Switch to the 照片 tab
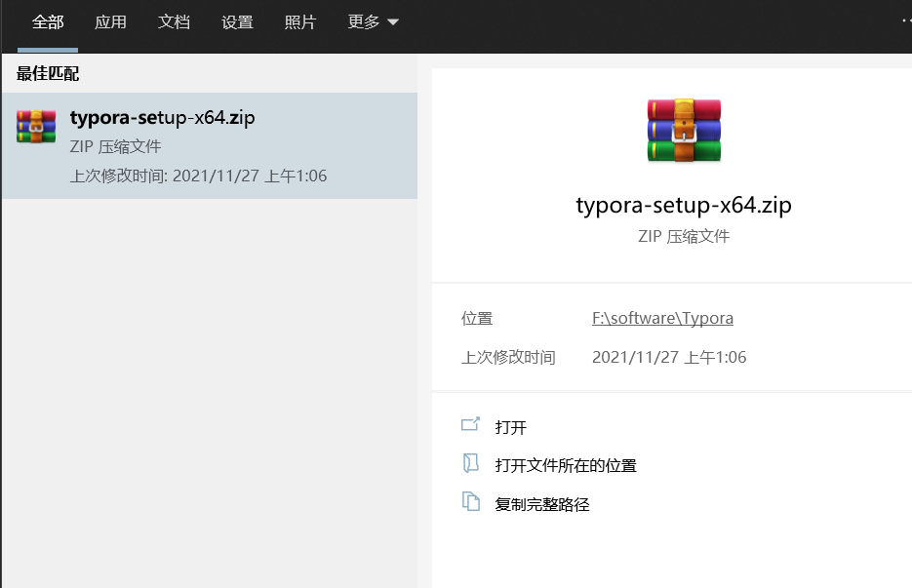 pos(300,22)
